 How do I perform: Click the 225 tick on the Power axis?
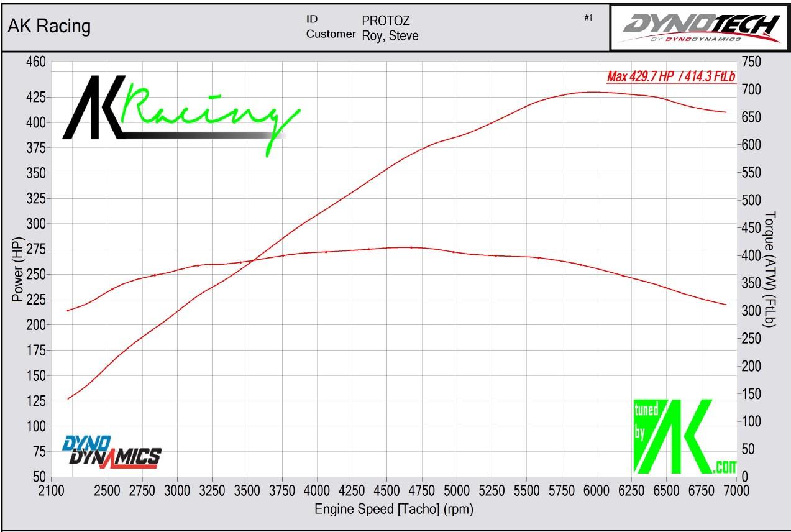(x=36, y=300)
